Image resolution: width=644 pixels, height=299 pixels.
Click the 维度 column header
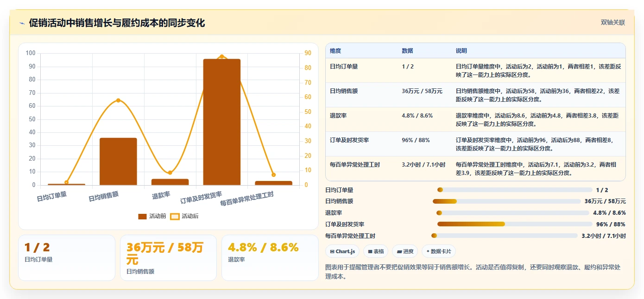click(x=335, y=51)
